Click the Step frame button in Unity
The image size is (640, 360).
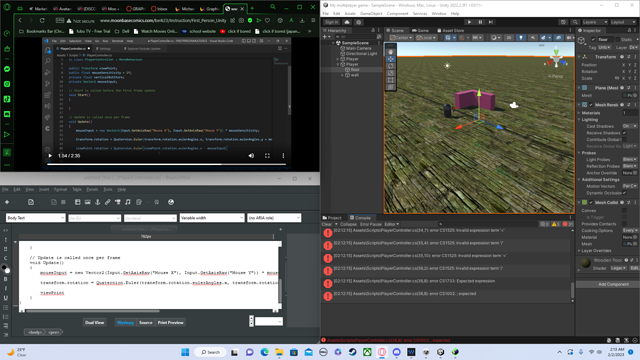pos(491,22)
